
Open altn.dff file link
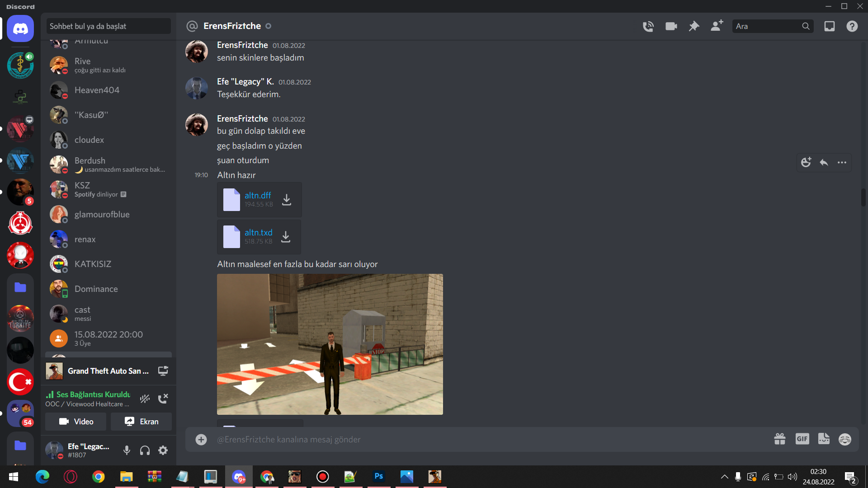point(258,195)
